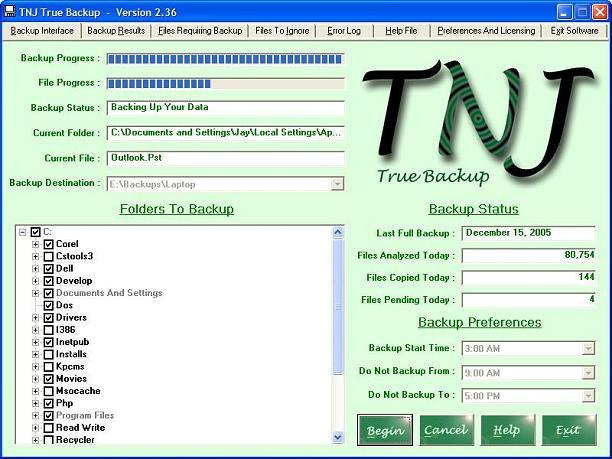Screen dimensions: 612x459
Task: Toggle Documents And Settings checkbox
Action: (48, 293)
